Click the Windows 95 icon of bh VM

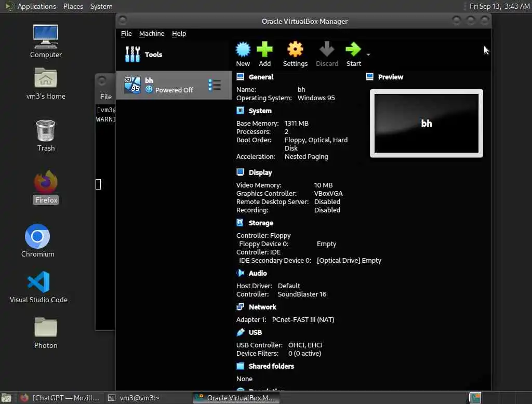(132, 85)
